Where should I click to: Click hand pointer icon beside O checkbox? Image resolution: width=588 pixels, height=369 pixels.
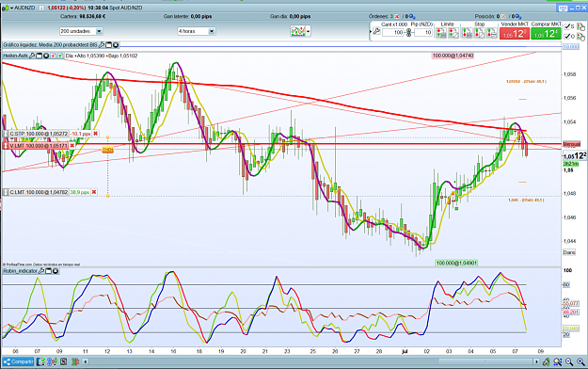click(x=580, y=37)
